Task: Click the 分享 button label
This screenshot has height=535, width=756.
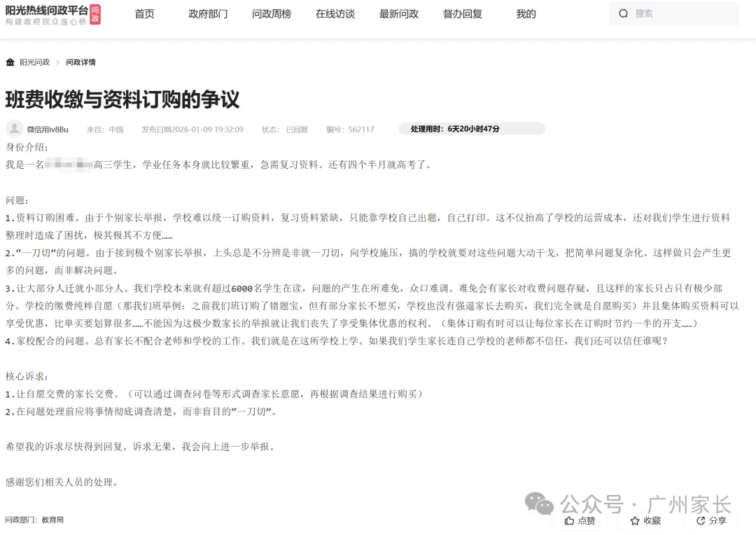Action: [718, 520]
